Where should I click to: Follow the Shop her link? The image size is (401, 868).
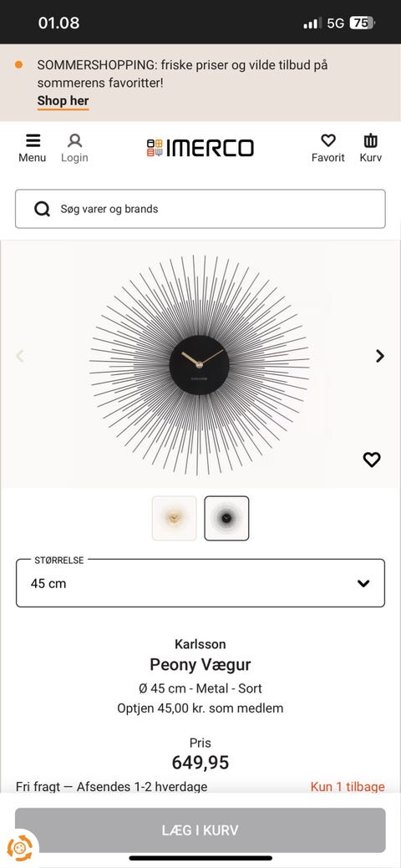pos(63,101)
